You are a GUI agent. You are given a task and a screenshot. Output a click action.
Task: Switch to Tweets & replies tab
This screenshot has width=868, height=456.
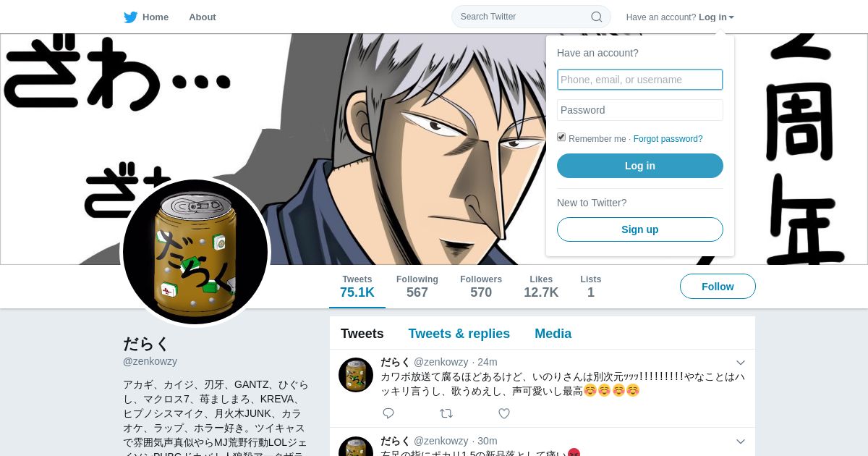click(459, 334)
